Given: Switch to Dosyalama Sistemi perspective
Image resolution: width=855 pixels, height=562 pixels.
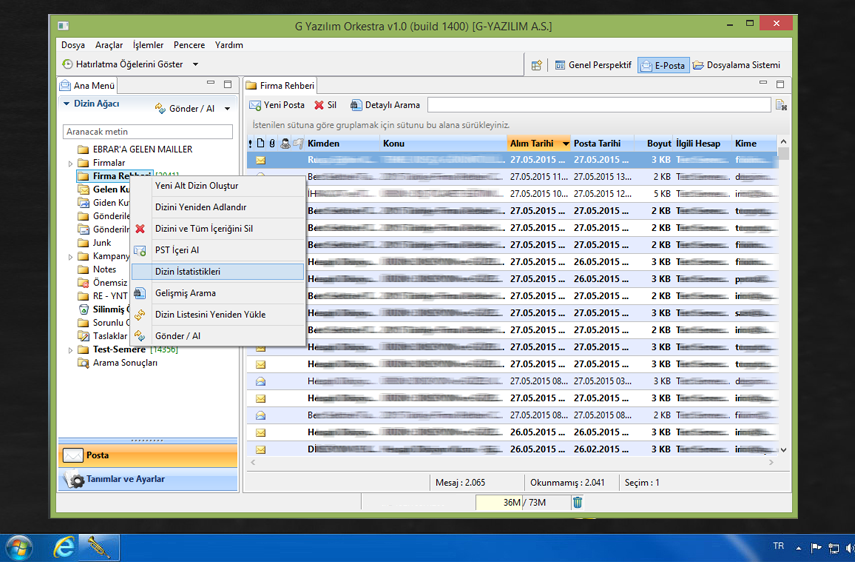Looking at the screenshot, I should click(x=736, y=65).
